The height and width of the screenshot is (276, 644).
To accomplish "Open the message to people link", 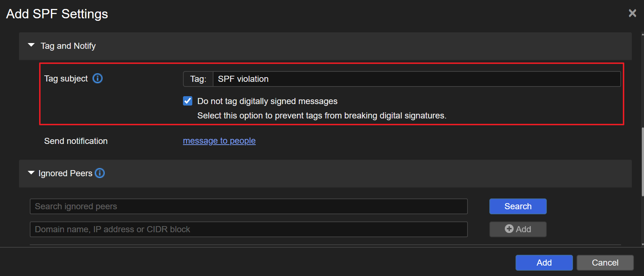I will coord(219,141).
